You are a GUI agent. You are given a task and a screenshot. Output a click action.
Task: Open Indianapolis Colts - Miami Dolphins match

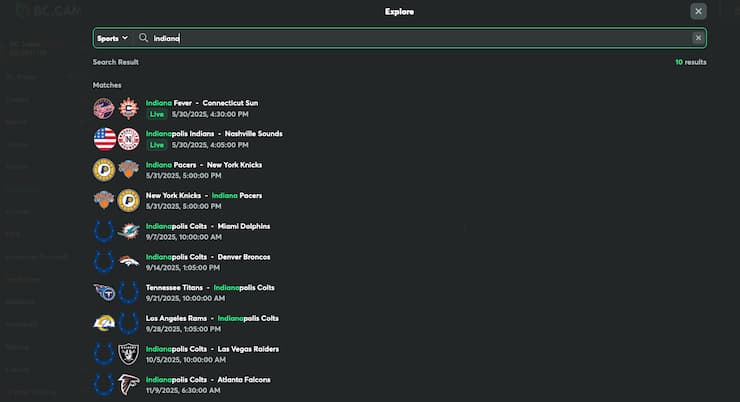coord(208,226)
